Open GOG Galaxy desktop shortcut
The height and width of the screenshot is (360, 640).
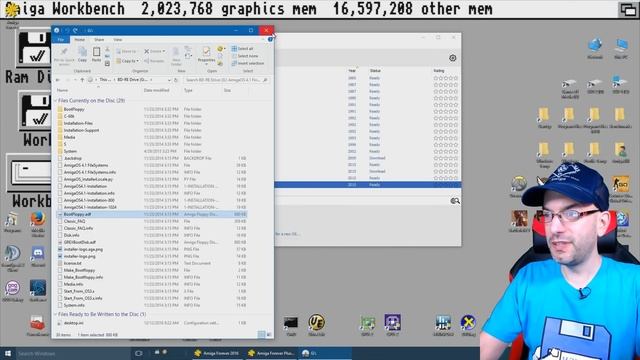[12, 288]
